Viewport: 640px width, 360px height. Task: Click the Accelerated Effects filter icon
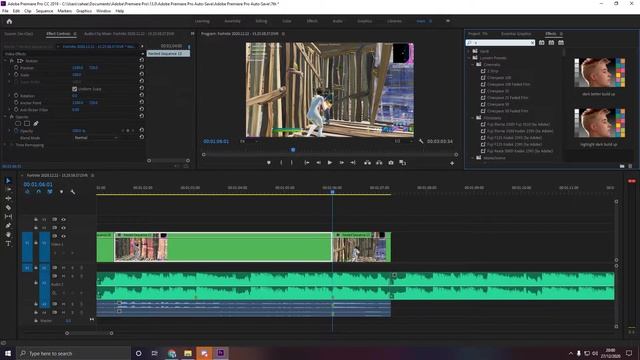542,42
